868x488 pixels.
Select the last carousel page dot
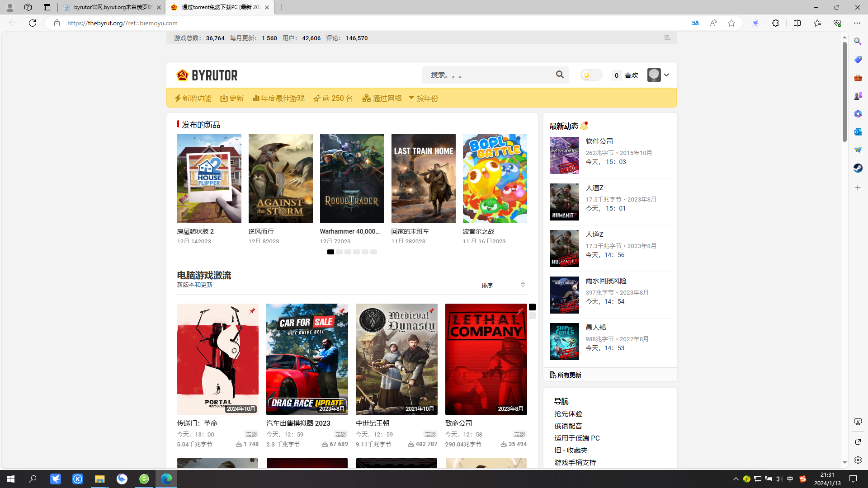click(373, 252)
